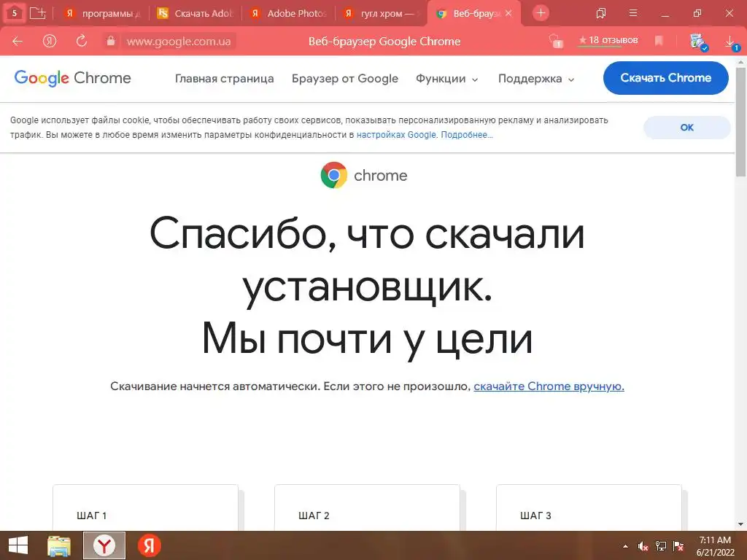Click the page vertical scrollbar thumb
747x560 pixels.
tap(741, 122)
